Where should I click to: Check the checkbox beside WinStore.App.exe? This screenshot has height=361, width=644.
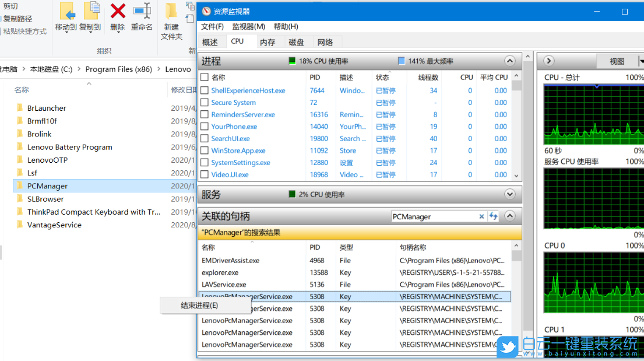pyautogui.click(x=203, y=150)
